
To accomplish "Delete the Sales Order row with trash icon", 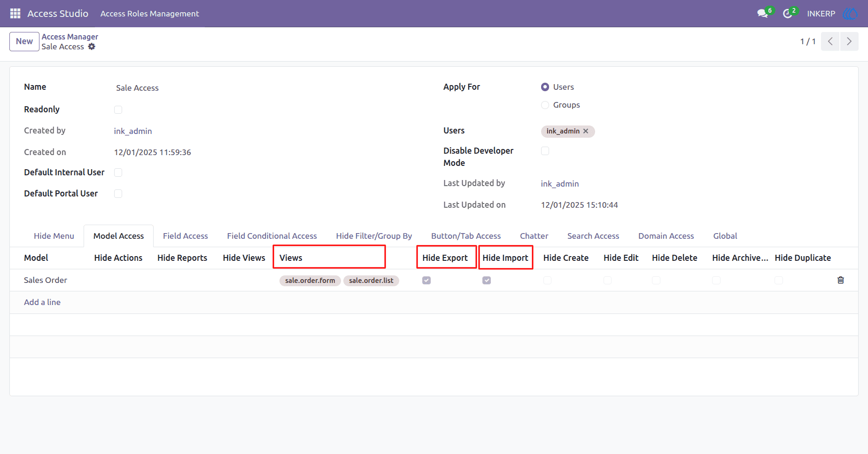I will point(841,280).
